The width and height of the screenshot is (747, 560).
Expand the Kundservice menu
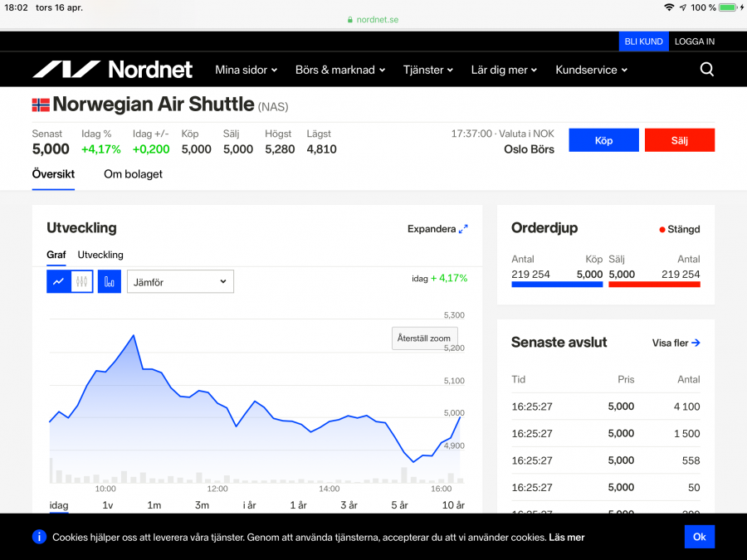point(591,70)
